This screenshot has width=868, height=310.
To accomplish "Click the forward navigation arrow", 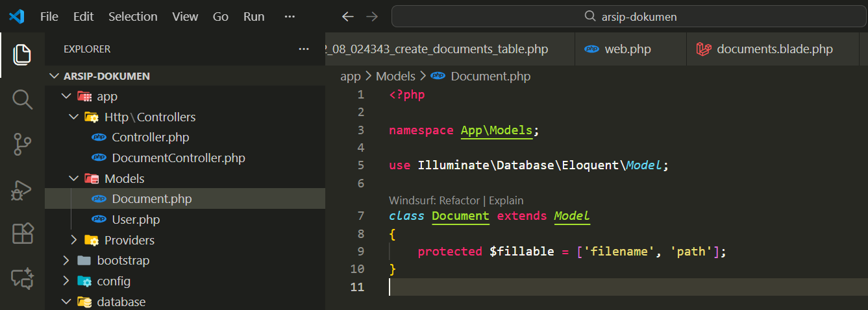I will 372,17.
